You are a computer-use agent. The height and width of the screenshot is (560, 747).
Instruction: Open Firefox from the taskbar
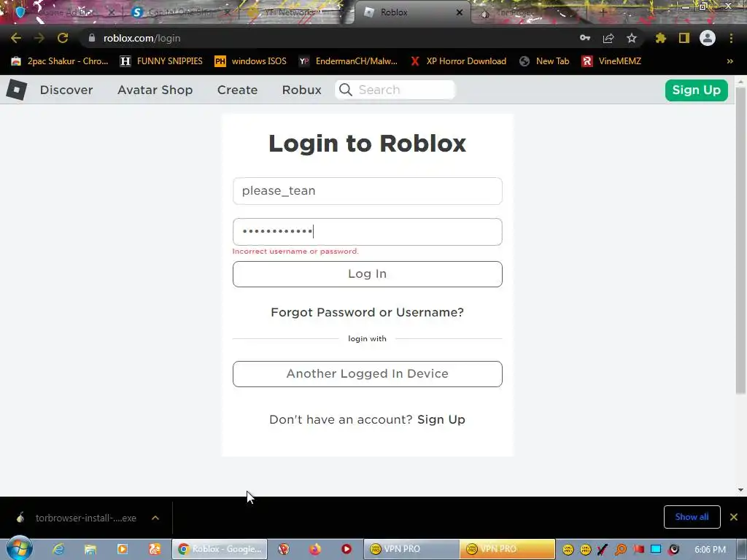[x=315, y=549]
